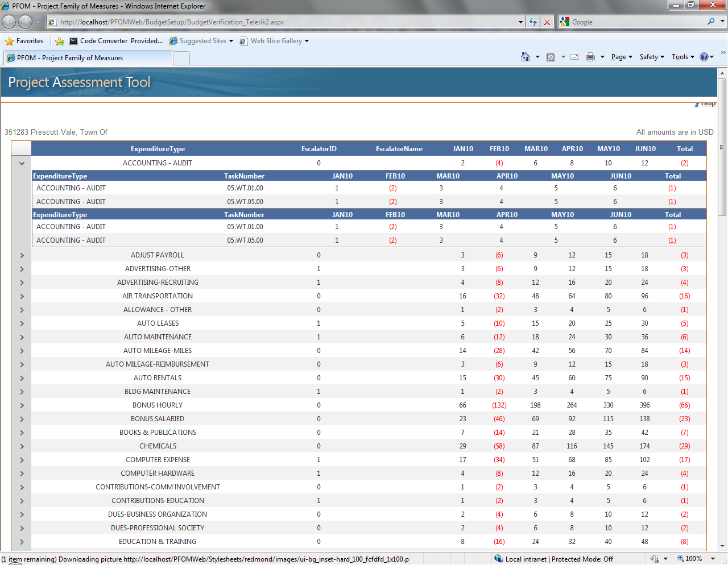
Task: Expand the COMPUTER HARDWARE row
Action: click(x=22, y=473)
